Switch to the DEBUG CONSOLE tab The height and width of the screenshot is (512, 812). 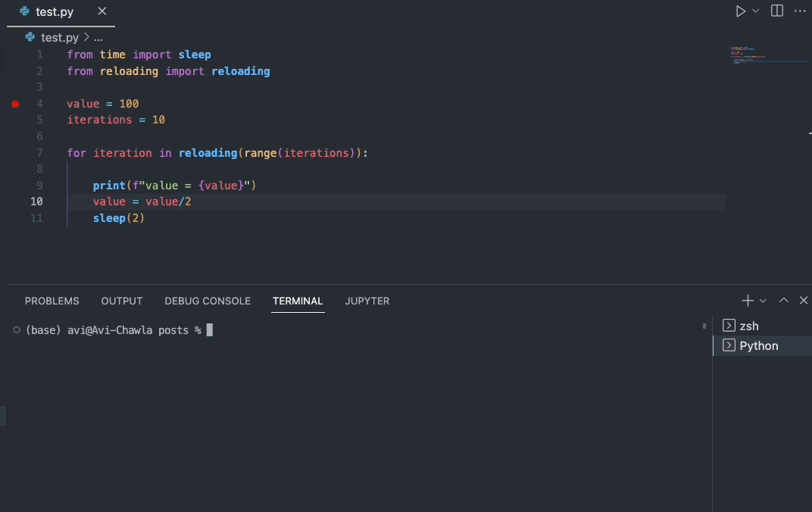point(208,301)
